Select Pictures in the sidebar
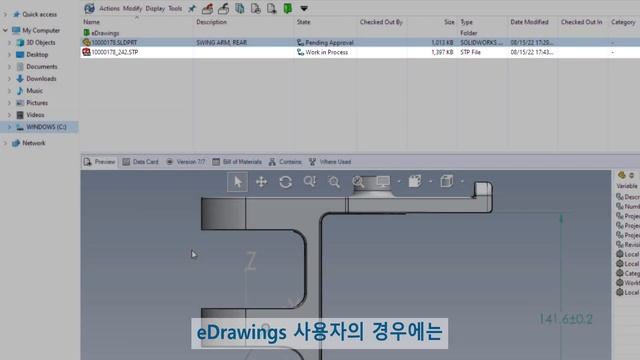The width and height of the screenshot is (640, 360). (x=32, y=103)
